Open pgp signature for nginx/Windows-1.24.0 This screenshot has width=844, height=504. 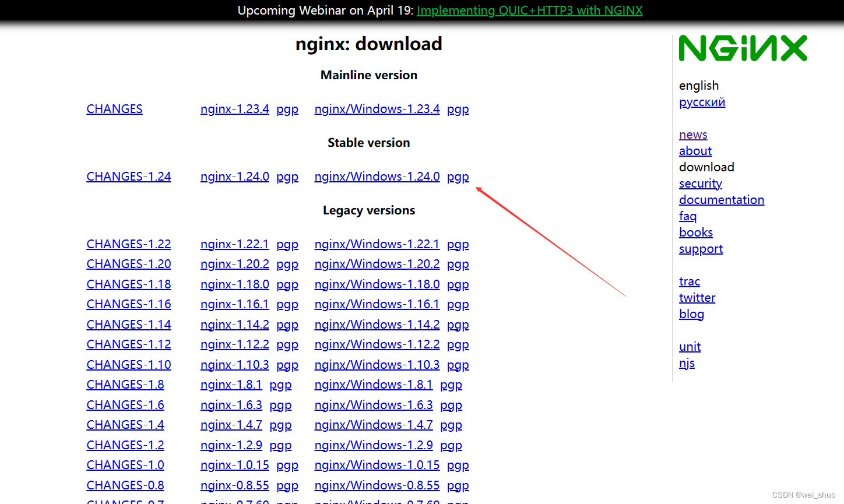point(458,177)
